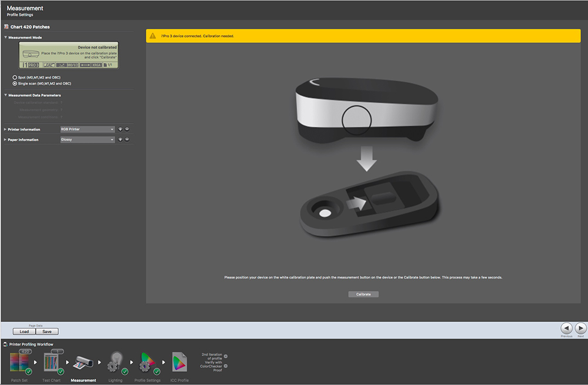This screenshot has height=385, width=588.
Task: Open the Patch Set workflow step
Action: [x=19, y=362]
